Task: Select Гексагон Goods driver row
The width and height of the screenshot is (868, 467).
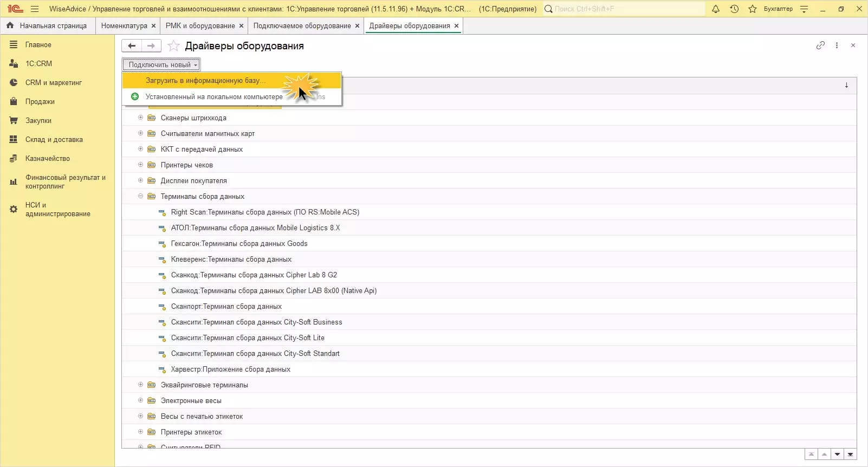Action: [x=489, y=243]
